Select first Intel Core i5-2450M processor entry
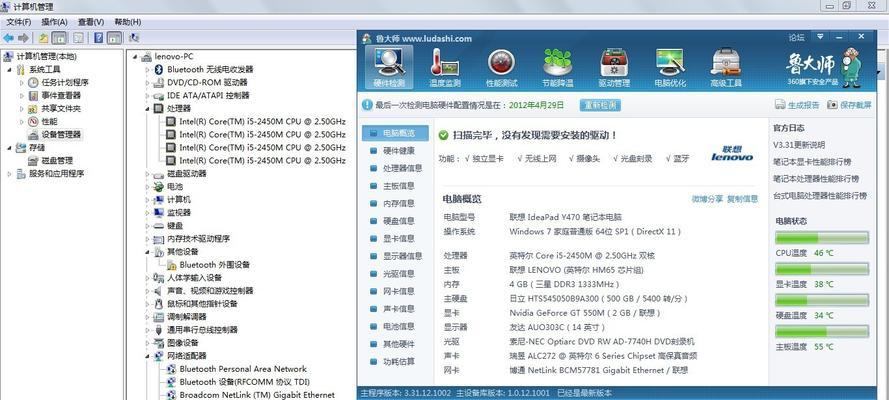The height and width of the screenshot is (400, 889). 262,121
